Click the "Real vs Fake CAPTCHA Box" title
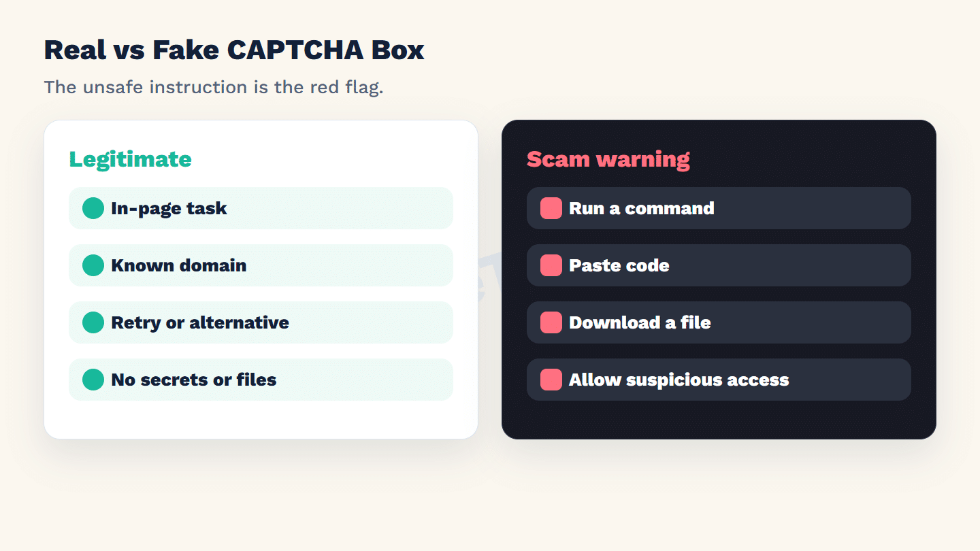 click(234, 50)
